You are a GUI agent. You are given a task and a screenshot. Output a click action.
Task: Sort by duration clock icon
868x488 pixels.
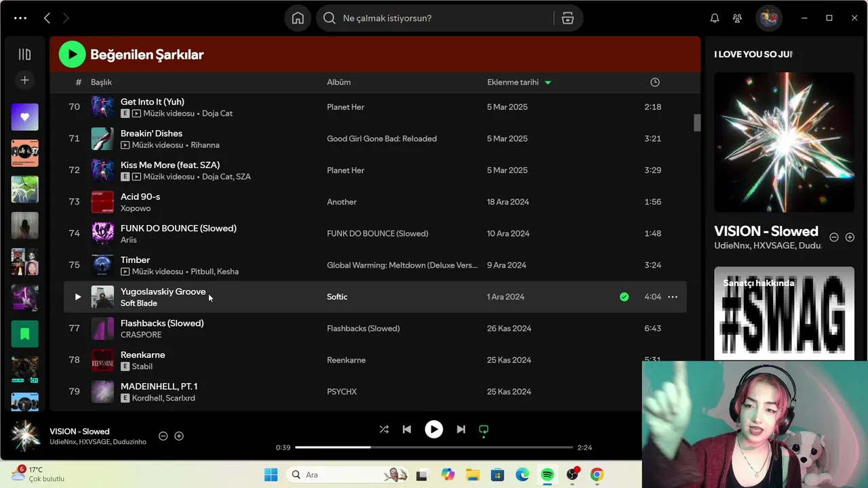[654, 82]
